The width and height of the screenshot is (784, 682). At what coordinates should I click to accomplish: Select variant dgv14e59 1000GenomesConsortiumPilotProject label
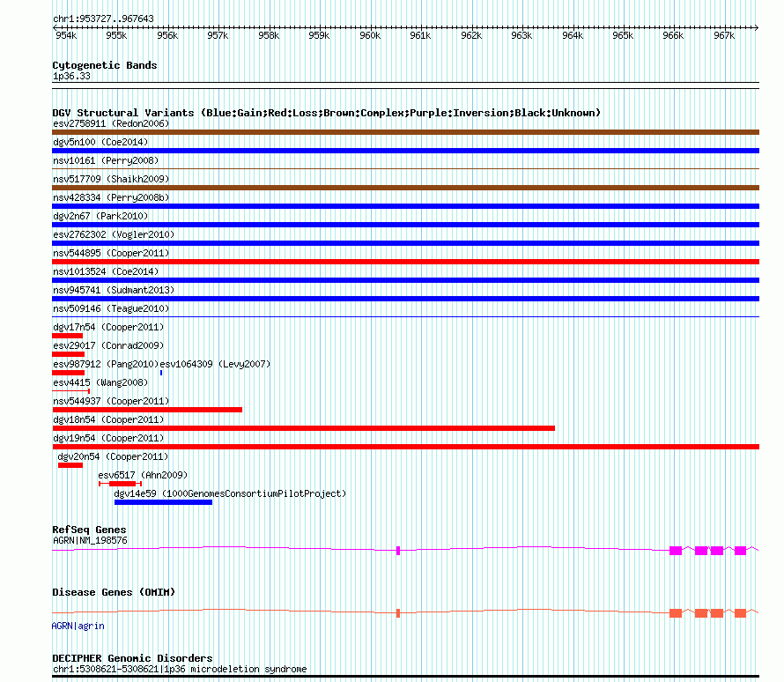[x=230, y=493]
